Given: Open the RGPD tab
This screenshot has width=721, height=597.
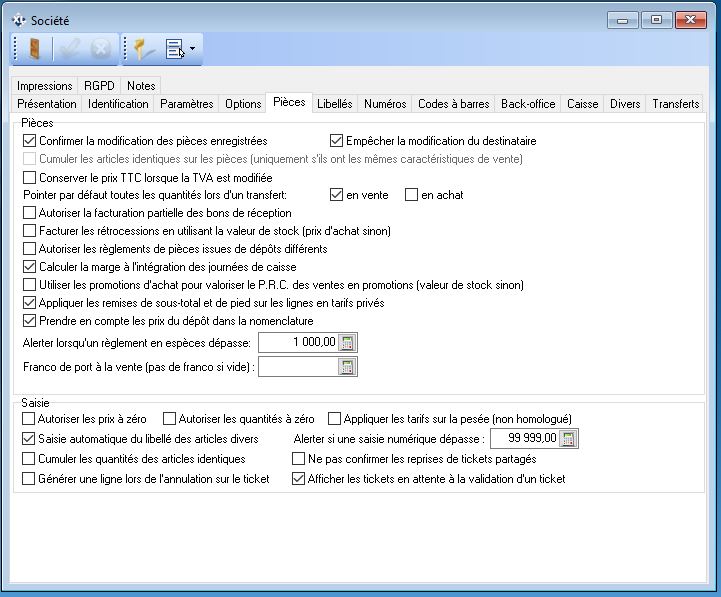Looking at the screenshot, I should click(99, 86).
